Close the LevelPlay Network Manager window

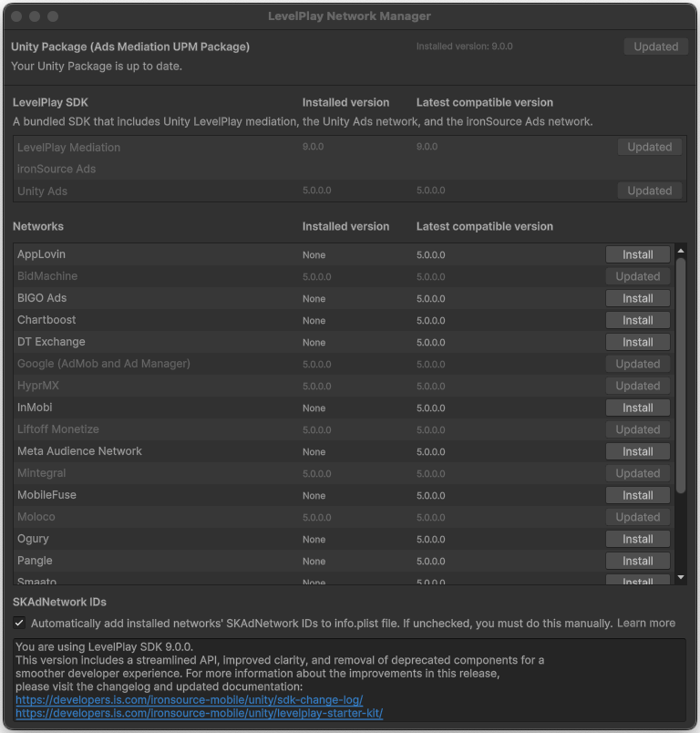17,16
